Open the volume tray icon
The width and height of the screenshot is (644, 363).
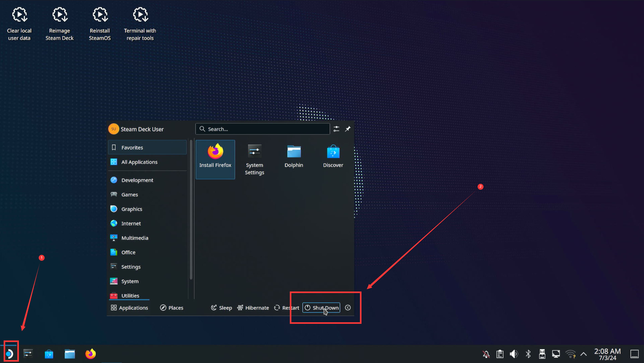514,354
